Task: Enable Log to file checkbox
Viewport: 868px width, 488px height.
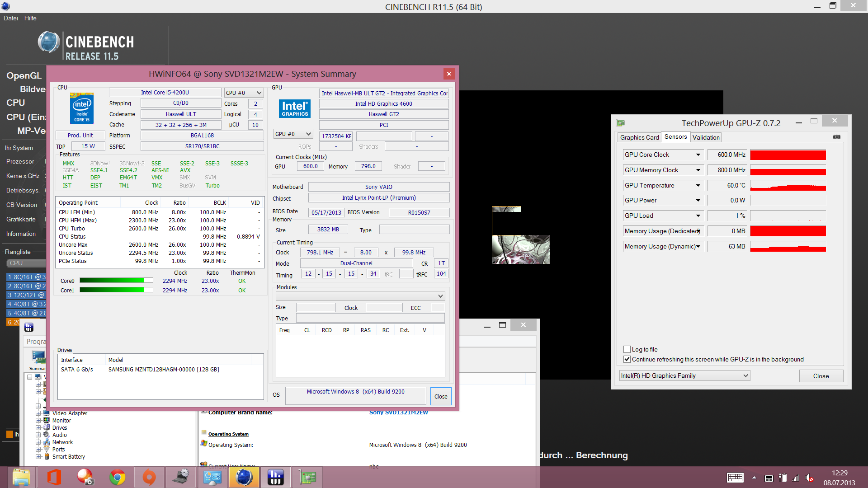Action: click(627, 349)
